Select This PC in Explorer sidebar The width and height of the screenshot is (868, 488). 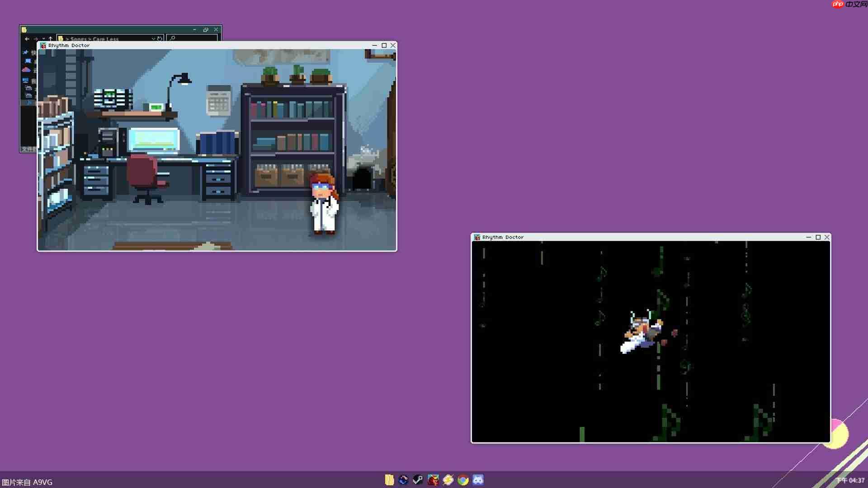click(x=26, y=80)
